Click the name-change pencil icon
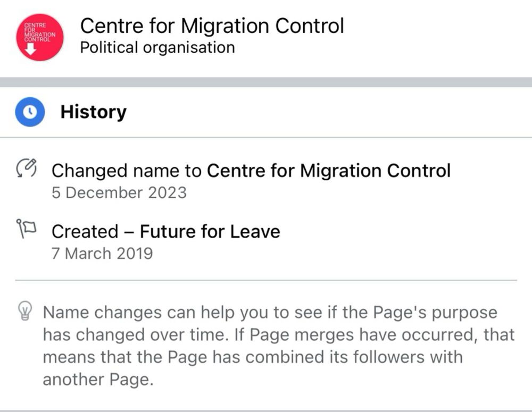The width and height of the screenshot is (532, 412). [x=27, y=167]
